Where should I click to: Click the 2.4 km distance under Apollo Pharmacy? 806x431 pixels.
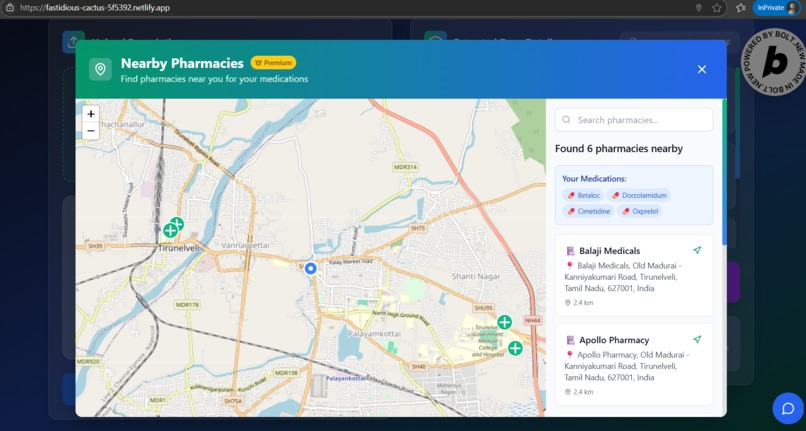pos(579,392)
